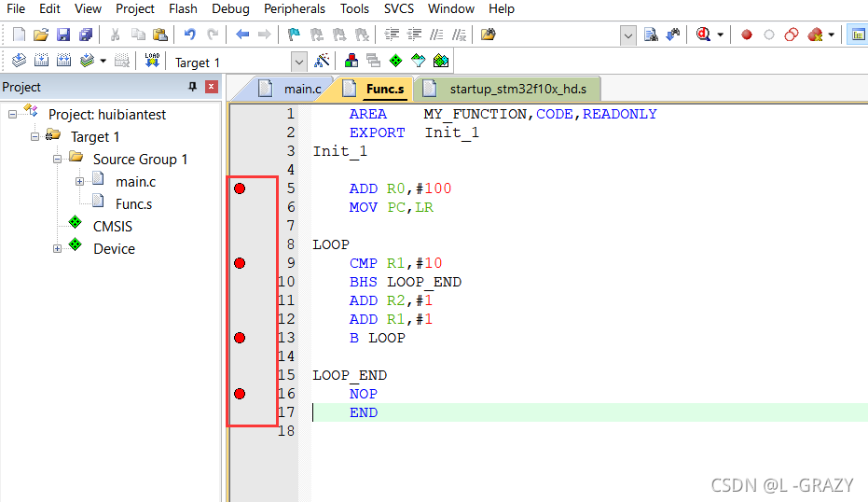
Task: Open the File menu
Action: pyautogui.click(x=16, y=9)
